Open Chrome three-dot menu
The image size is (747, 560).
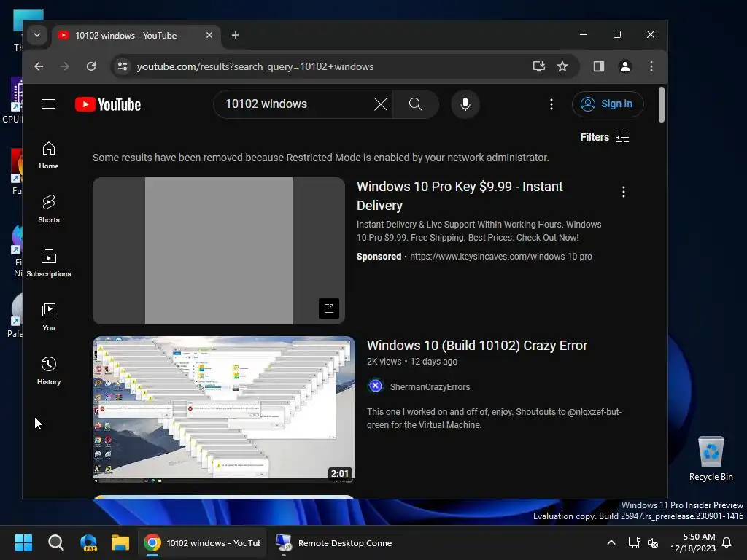pyautogui.click(x=651, y=66)
